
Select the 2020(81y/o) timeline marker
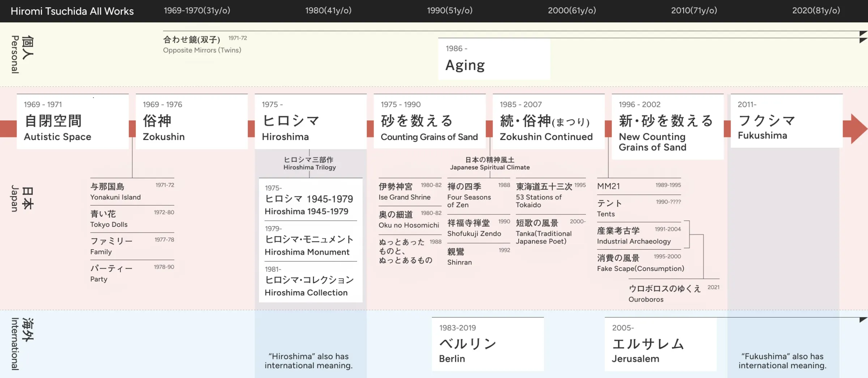(816, 10)
